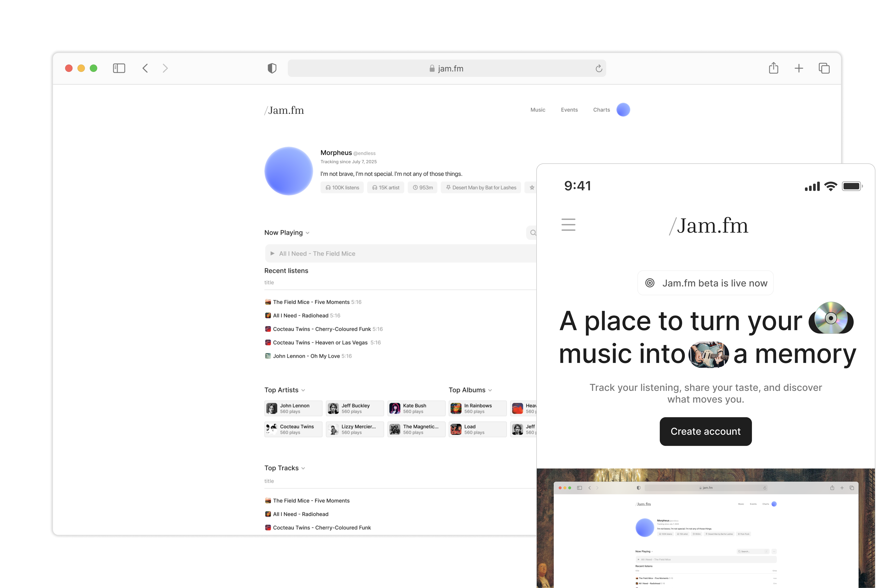Focus the jam.fm address bar
The image size is (894, 588).
coord(447,68)
